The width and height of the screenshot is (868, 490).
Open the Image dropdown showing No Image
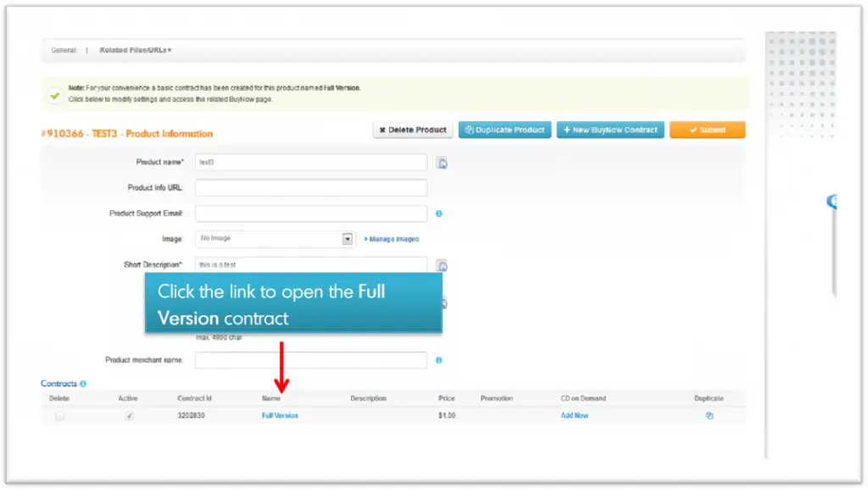tap(275, 239)
